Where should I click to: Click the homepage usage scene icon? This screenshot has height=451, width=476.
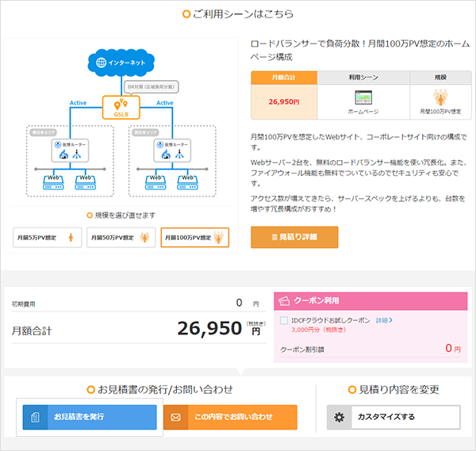click(363, 98)
